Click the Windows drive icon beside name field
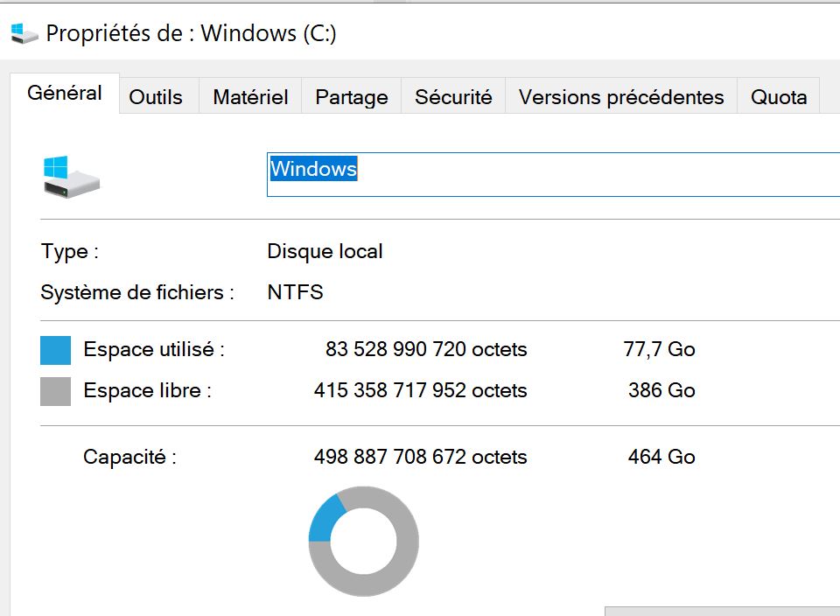The image size is (840, 616). point(71,177)
